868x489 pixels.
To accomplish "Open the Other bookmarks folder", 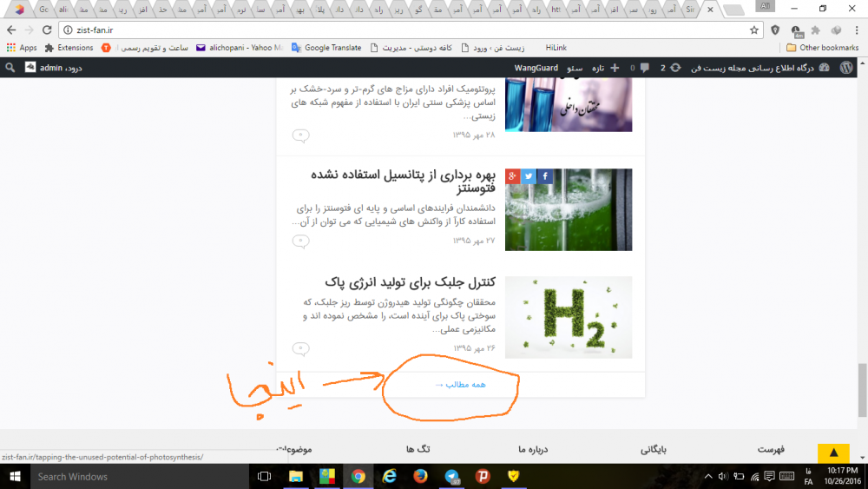I will 822,48.
